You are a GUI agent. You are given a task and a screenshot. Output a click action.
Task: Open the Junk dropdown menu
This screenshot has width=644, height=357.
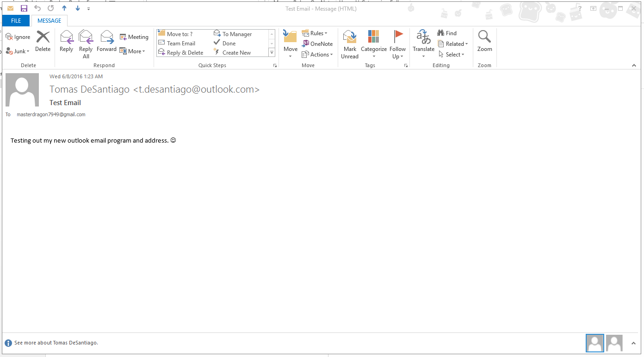[18, 51]
